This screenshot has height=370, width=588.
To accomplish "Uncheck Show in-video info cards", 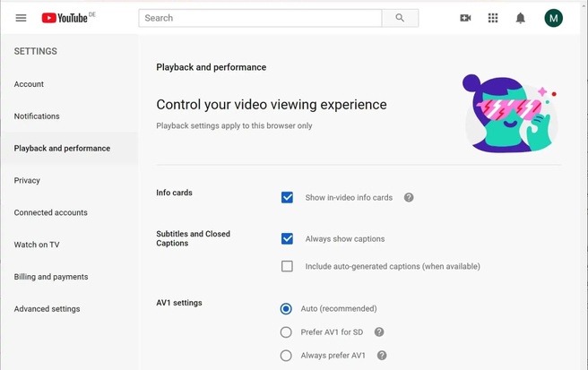I will click(287, 198).
